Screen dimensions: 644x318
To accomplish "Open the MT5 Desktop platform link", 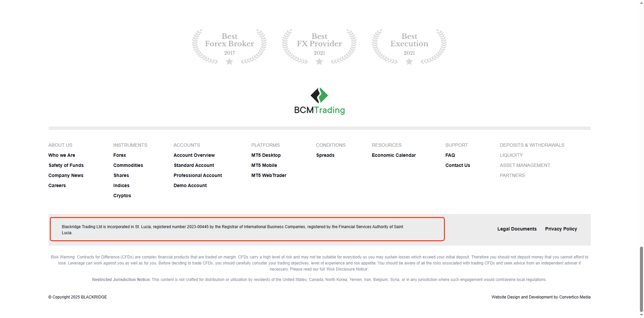I will 266,155.
